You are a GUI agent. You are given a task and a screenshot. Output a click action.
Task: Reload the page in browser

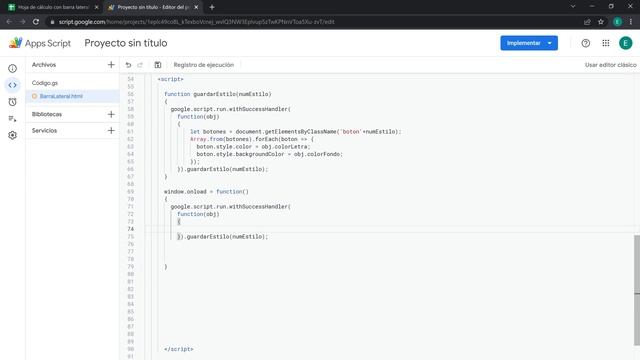tap(36, 22)
